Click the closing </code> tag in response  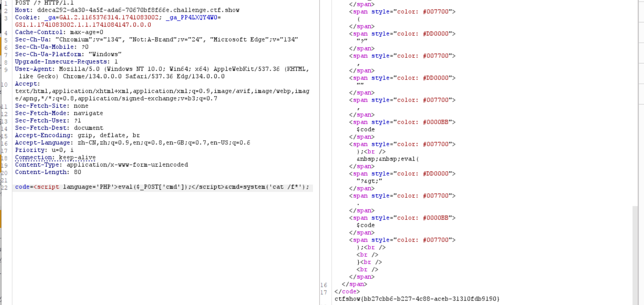click(x=347, y=291)
